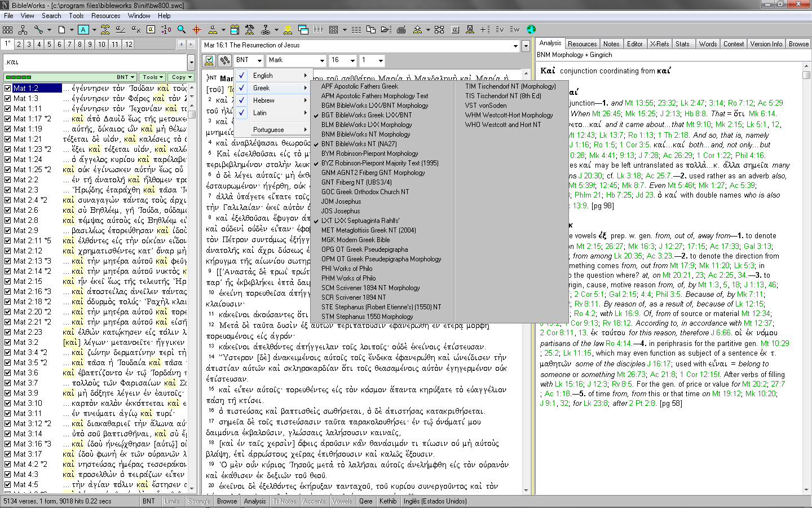Screen dimensions: 812x508
Task: Click the cyan 'A' box toolbar icon
Action: 83,29
